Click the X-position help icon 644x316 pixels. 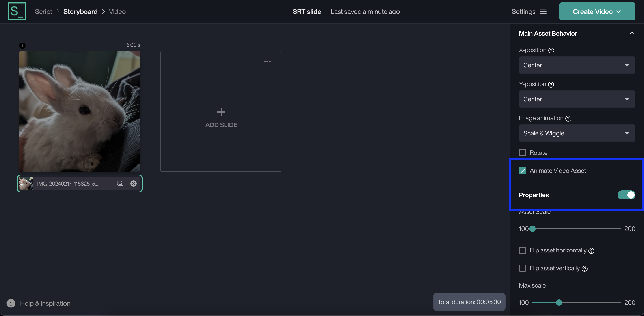(x=551, y=50)
